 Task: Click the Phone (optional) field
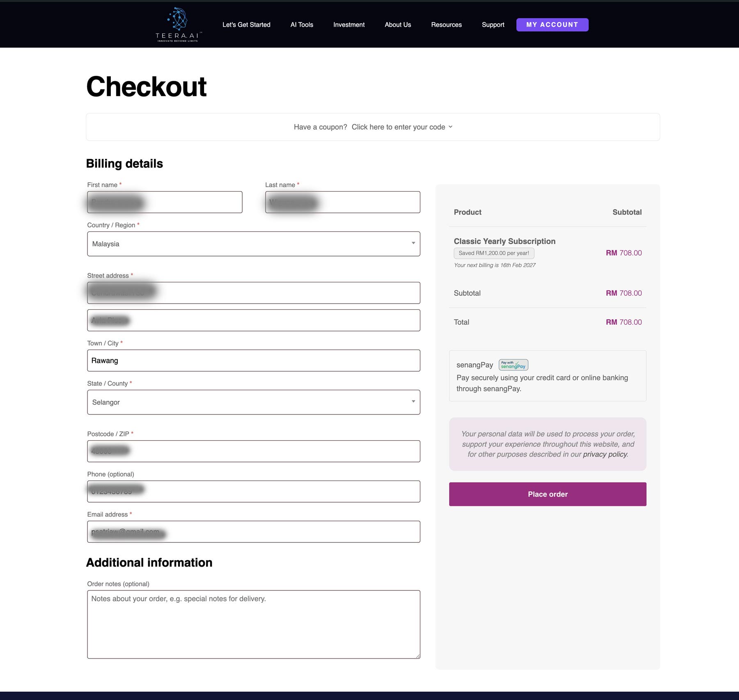[253, 491]
